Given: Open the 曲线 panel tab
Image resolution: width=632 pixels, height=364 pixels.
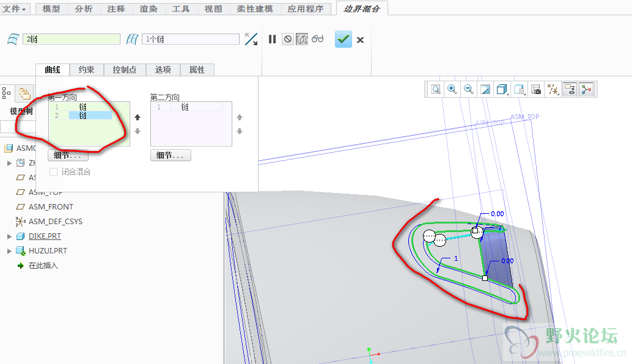Looking at the screenshot, I should pos(53,70).
